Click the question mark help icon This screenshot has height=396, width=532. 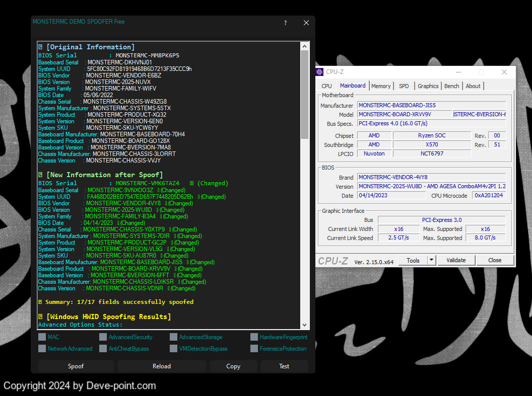point(285,23)
